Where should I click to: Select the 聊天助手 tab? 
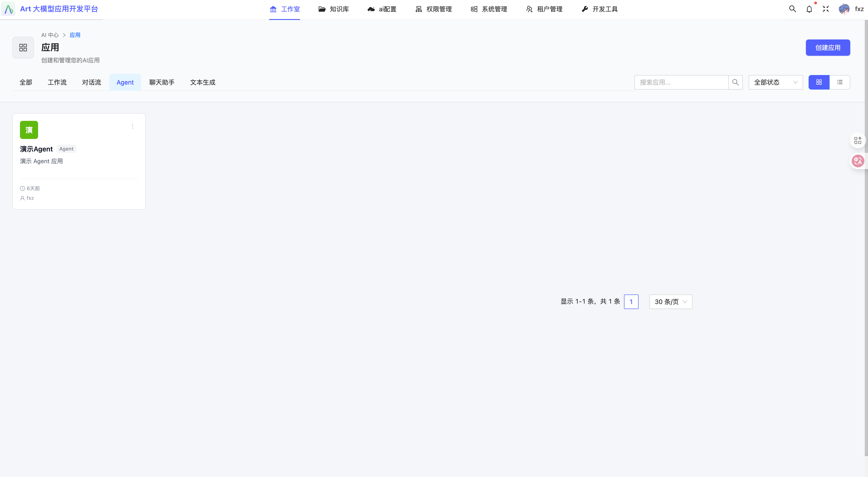(162, 82)
